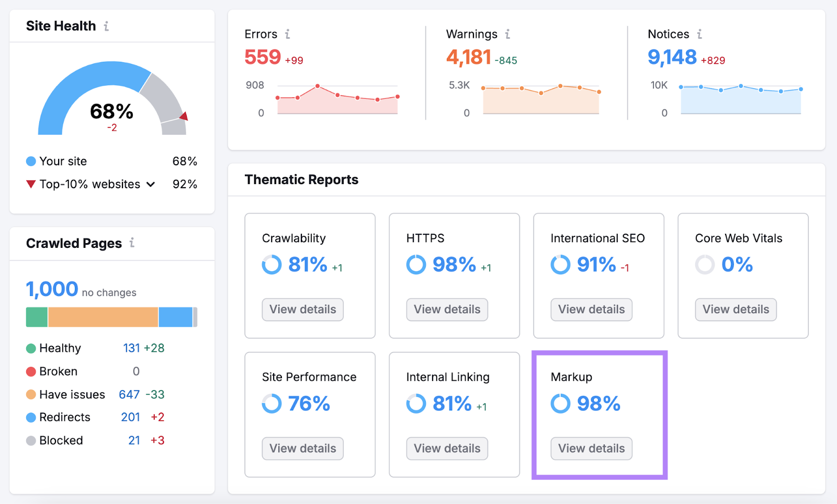Click the Site Performance progress ring
Viewport: 837px width, 504px height.
[x=272, y=404]
